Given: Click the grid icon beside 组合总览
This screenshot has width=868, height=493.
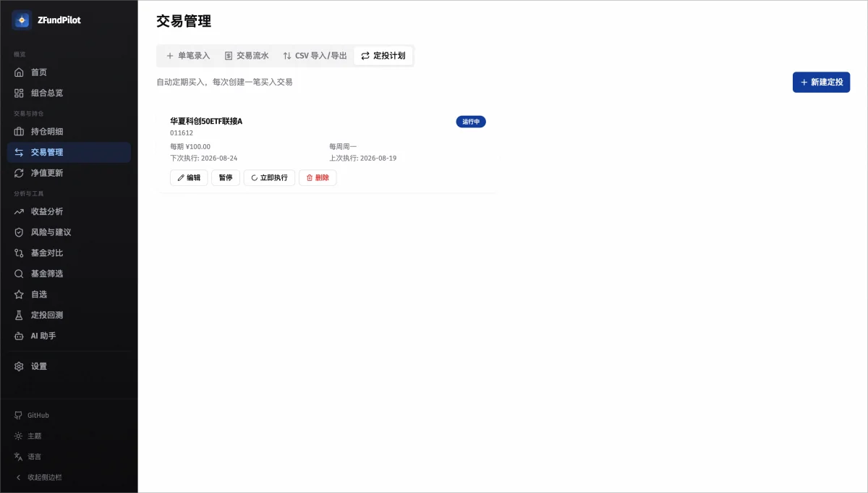Looking at the screenshot, I should 19,93.
